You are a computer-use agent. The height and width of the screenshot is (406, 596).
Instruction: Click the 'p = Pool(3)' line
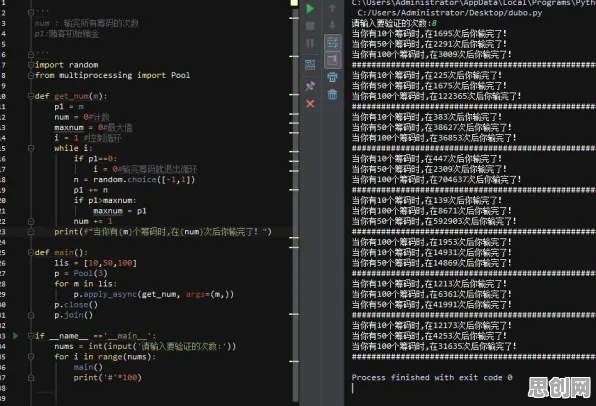point(81,273)
